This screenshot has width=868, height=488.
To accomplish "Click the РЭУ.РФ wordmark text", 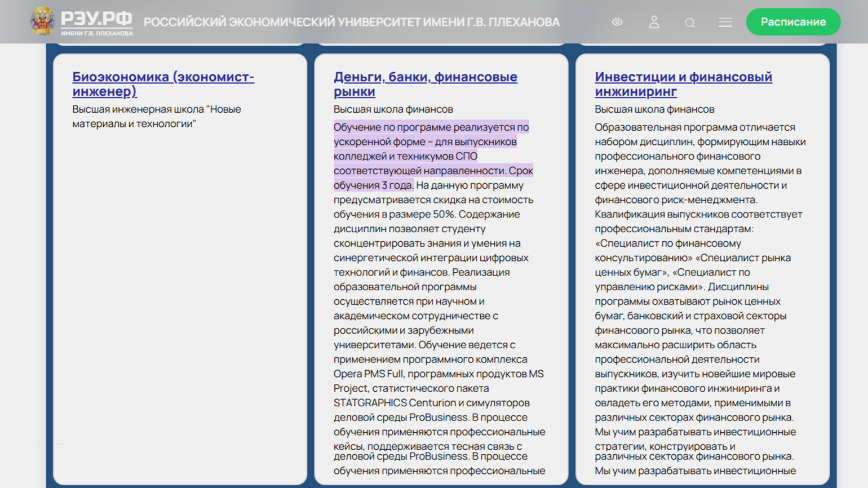I will tap(96, 19).
